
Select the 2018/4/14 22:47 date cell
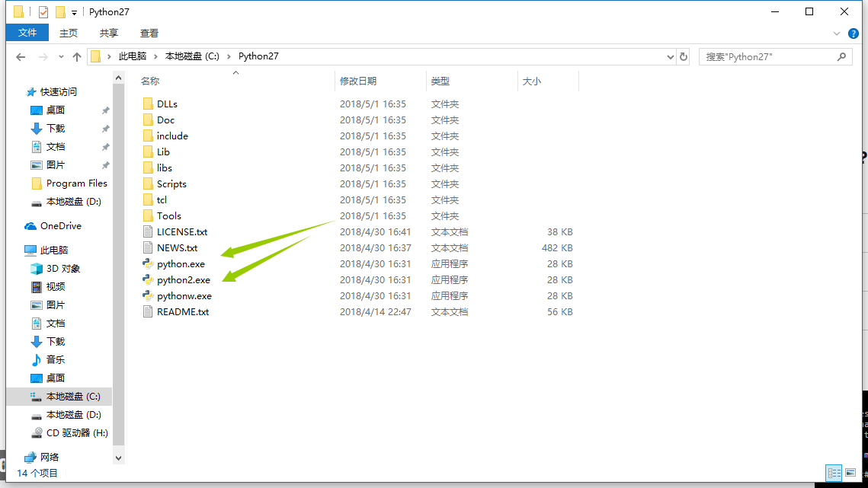376,312
